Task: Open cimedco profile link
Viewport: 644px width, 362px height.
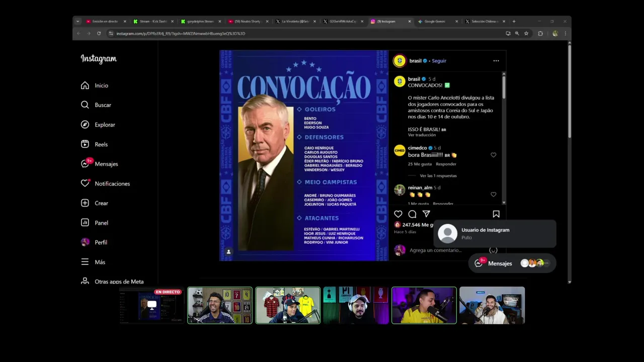Action: pos(417,148)
